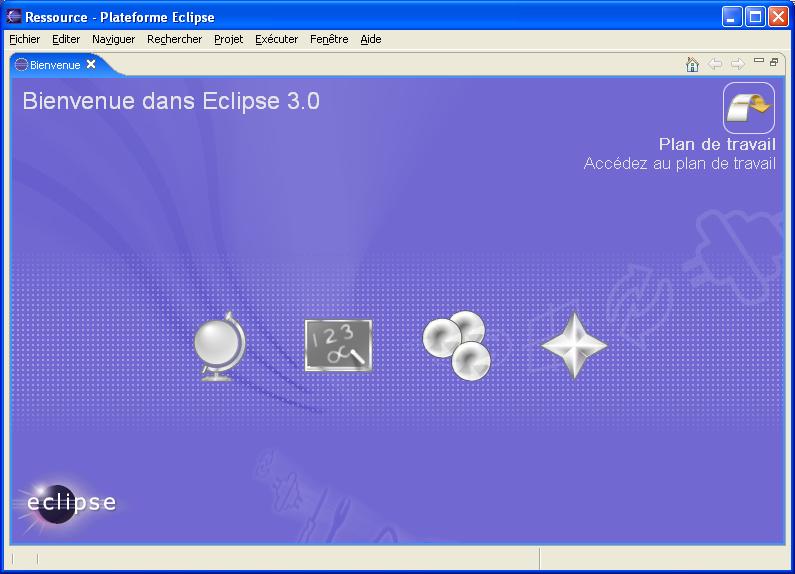The width and height of the screenshot is (795, 574).
Task: Open the Aide menu
Action: [x=370, y=39]
